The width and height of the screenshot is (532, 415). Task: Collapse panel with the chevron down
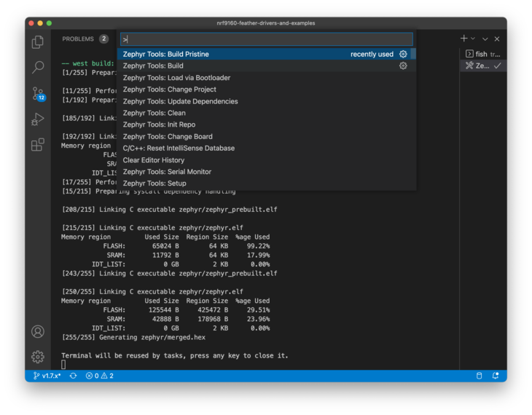click(x=485, y=39)
